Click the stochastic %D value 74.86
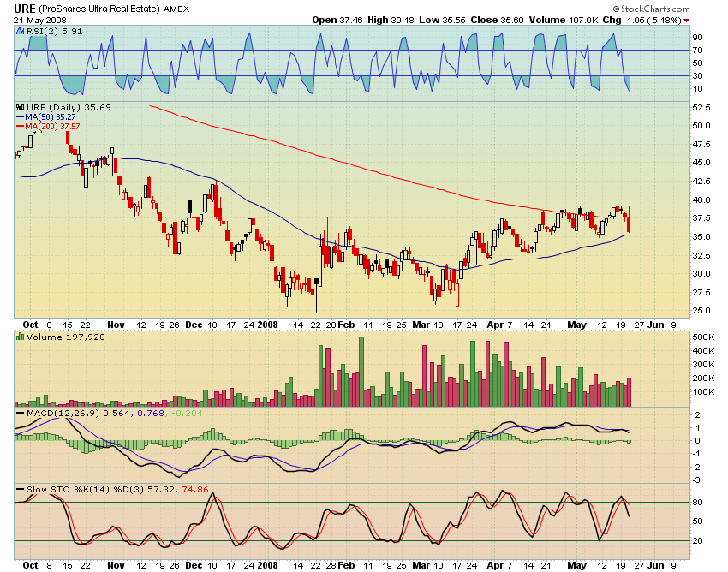The width and height of the screenshot is (728, 572). (x=195, y=489)
